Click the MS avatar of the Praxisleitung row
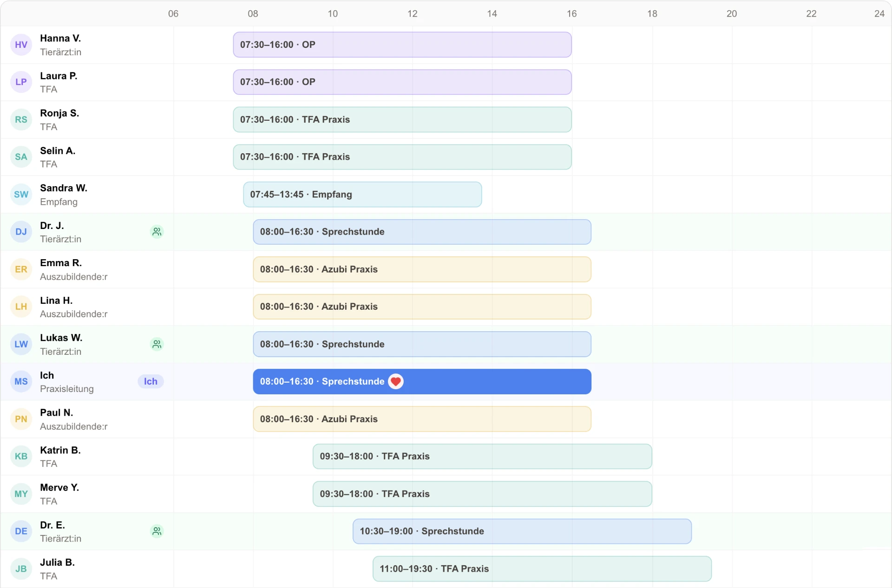 (x=21, y=381)
